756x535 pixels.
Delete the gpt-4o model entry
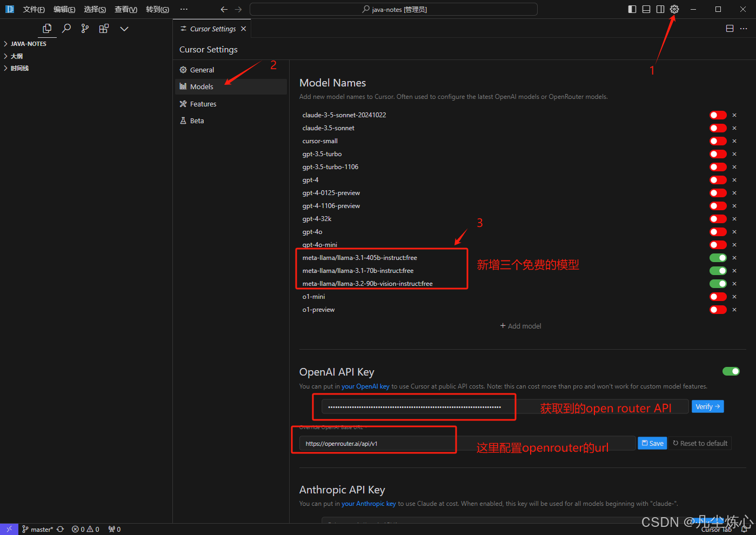click(x=734, y=232)
